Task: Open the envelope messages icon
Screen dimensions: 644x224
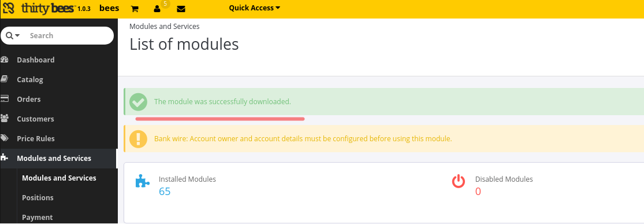Action: (181, 9)
